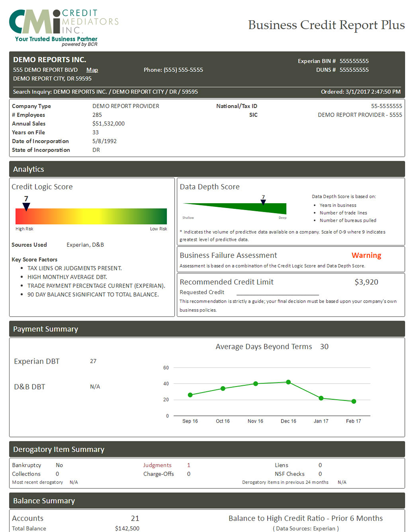Click the Experian BIN number
Image resolution: width=411 pixels, height=532 pixels.
[354, 61]
